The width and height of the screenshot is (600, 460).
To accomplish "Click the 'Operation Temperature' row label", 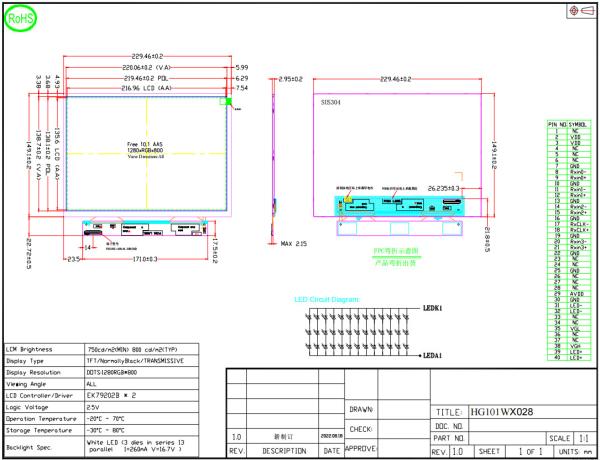I will 41,419.
